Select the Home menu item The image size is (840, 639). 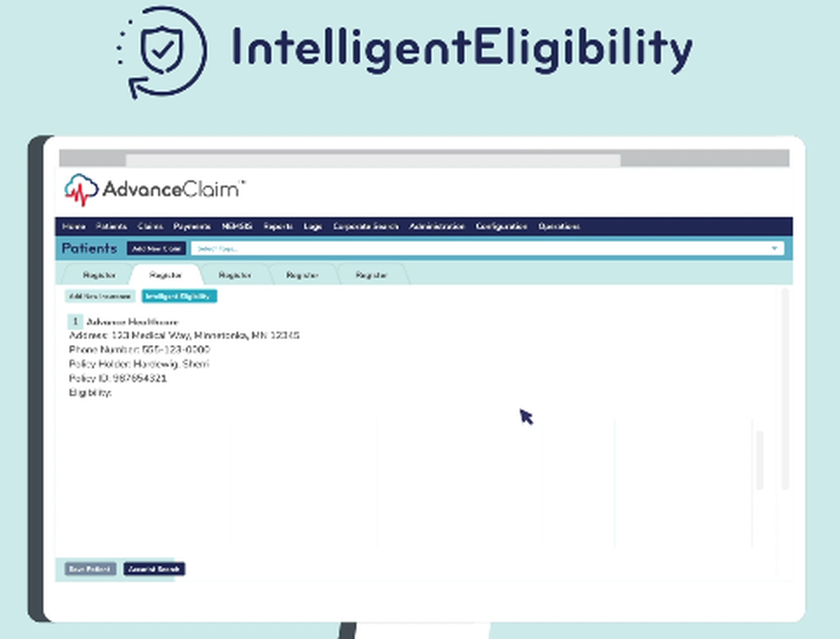(x=74, y=226)
